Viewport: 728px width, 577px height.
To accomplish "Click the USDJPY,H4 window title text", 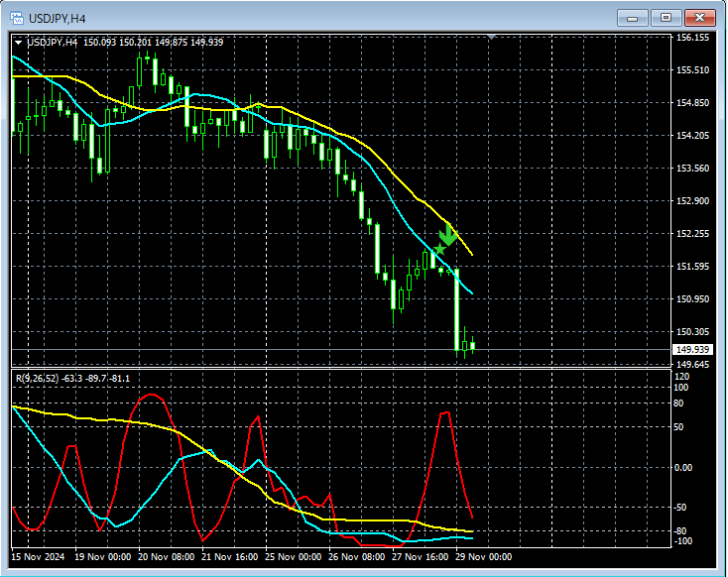I will click(x=58, y=19).
